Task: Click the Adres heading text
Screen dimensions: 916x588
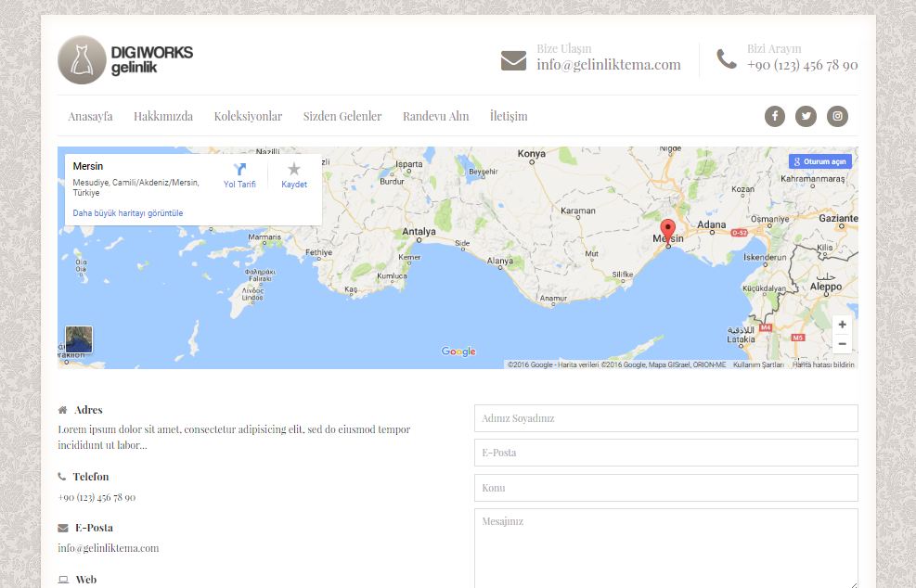Action: tap(88, 410)
